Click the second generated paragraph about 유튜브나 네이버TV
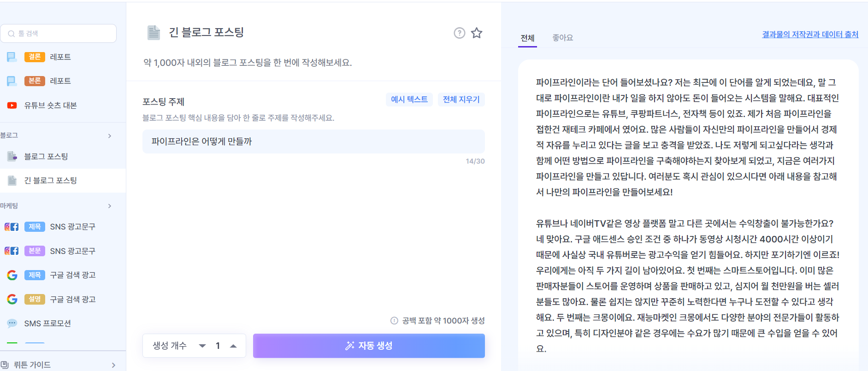Viewport: 868px width, 371px height. (687, 286)
